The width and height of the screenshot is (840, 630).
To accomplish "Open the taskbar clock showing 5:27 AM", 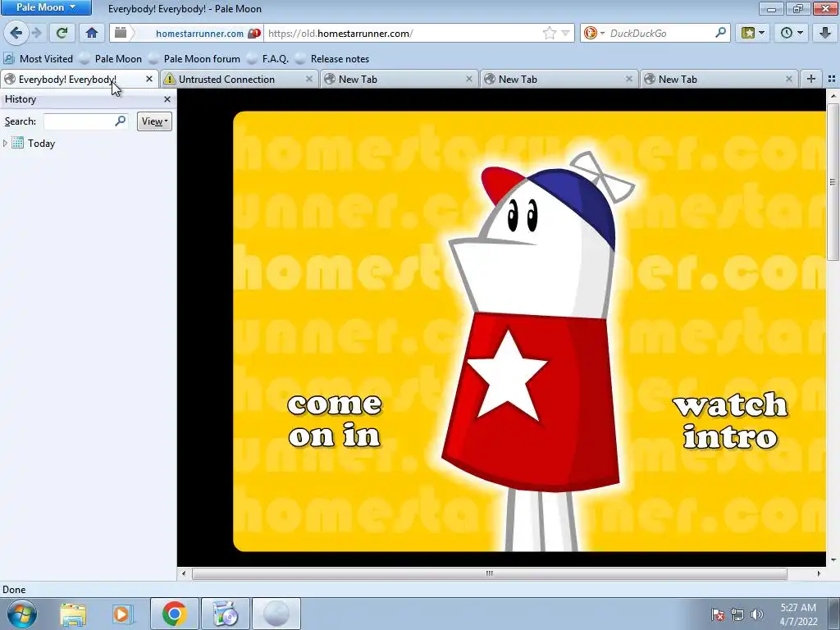I will click(x=798, y=614).
